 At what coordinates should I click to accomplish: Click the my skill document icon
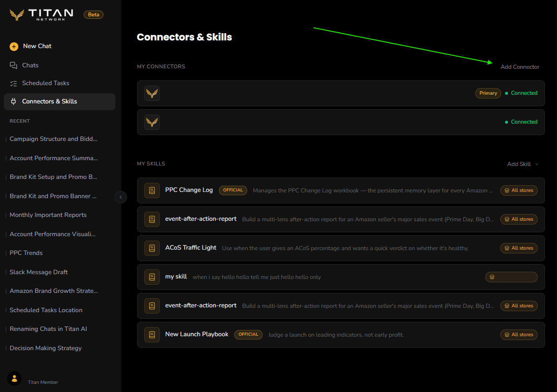coord(152,277)
